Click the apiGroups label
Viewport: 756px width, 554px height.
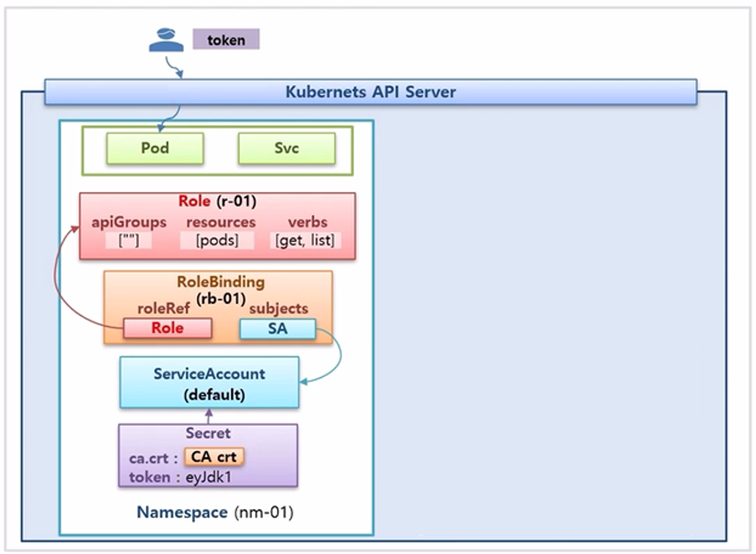tap(129, 222)
